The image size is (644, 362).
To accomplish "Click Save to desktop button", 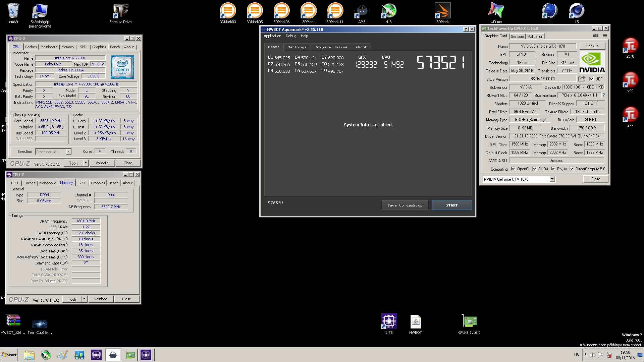I will (x=405, y=205).
